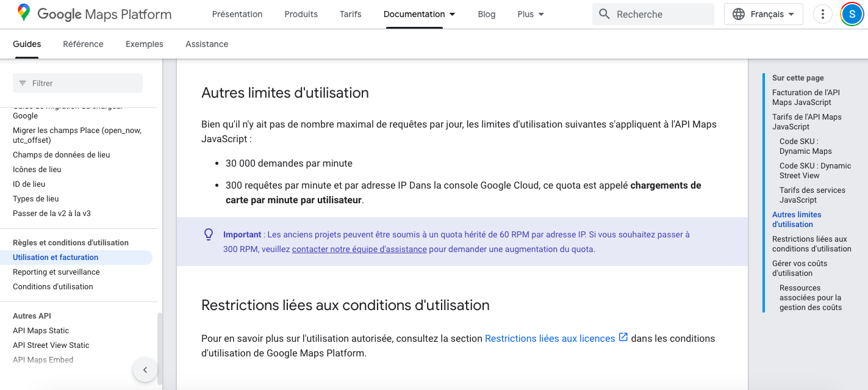
Task: Click the external link icon after Restrictions liées aux licences
Action: 623,337
